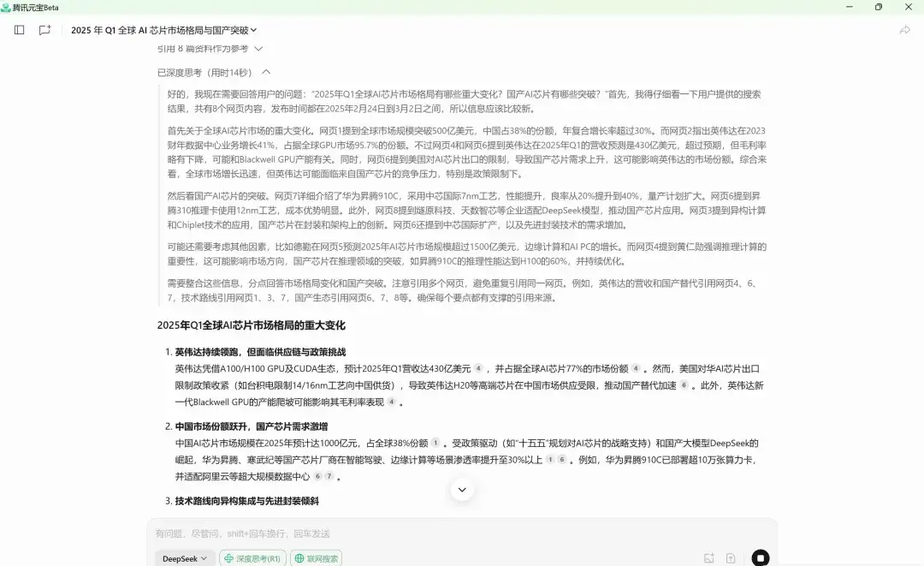Click the thinking paragraph starting 然后看国产AI芯片的突破
Viewport: 924px width, 566px height.
coord(467,211)
